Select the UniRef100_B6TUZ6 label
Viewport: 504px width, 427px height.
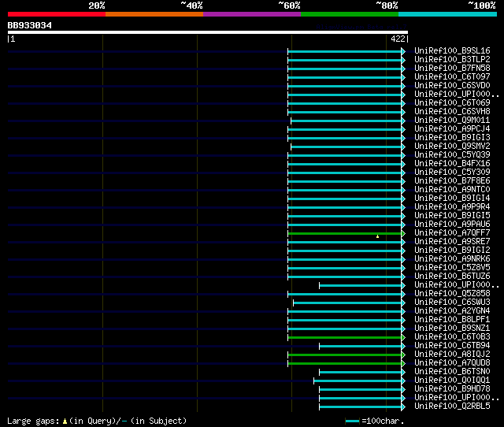[452, 277]
